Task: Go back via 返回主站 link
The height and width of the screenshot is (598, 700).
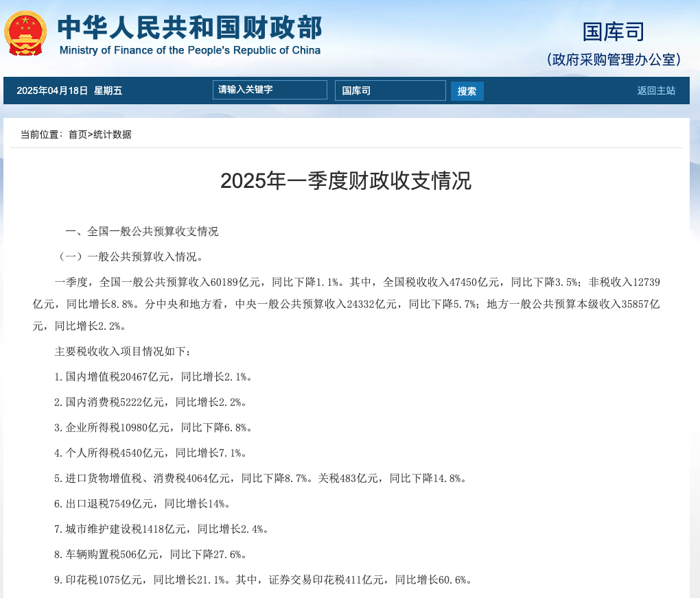Action: click(655, 91)
